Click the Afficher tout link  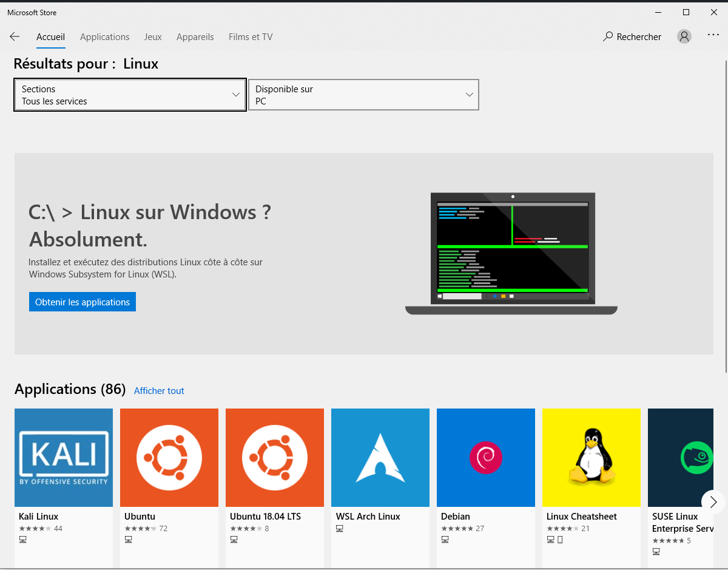(x=159, y=391)
